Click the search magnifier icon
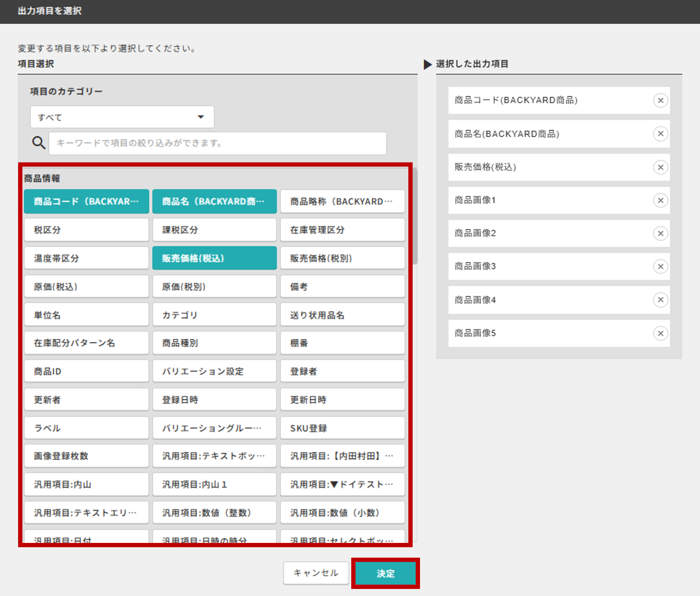This screenshot has width=700, height=596. tap(38, 143)
